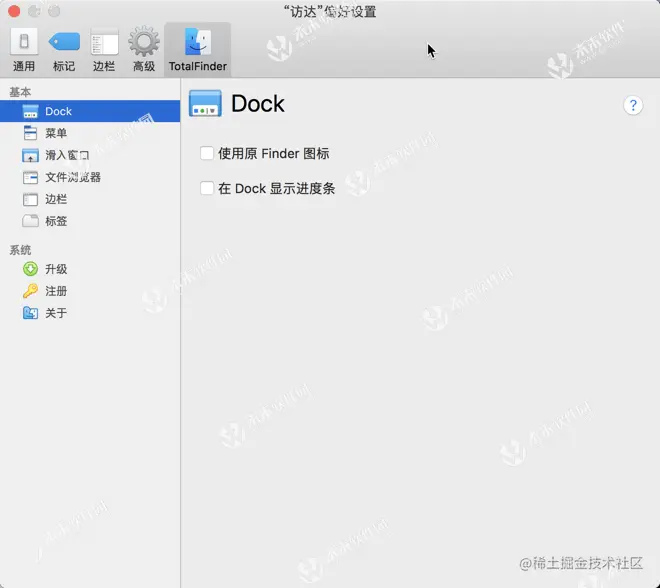Open the 文件浏览器 sidebar item

90,177
